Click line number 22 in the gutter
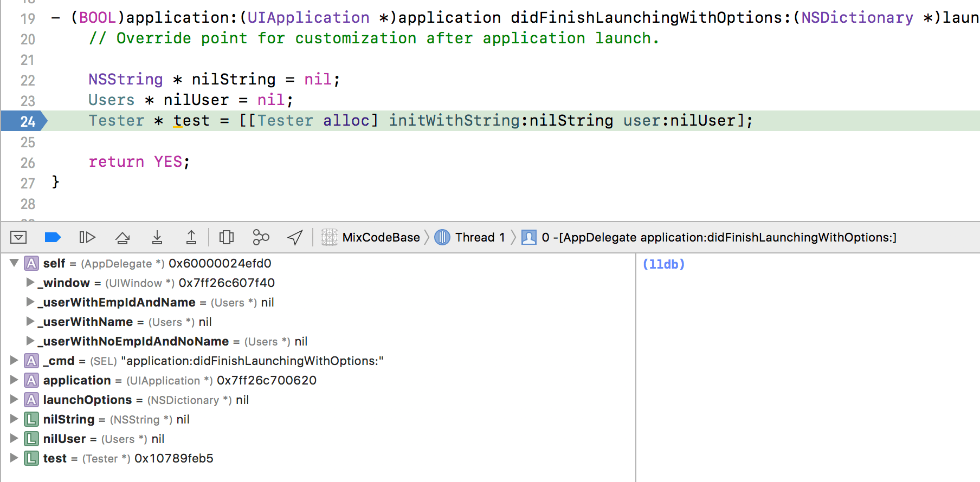980x482 pixels. click(28, 80)
